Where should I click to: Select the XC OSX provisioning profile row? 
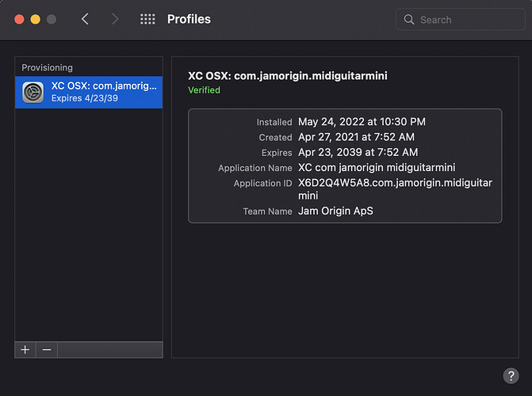coord(89,92)
